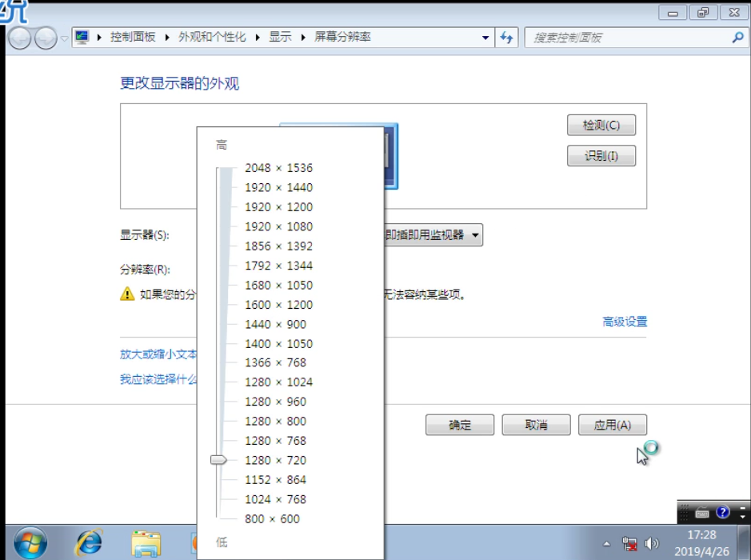The height and width of the screenshot is (560, 751).
Task: Choose resolution 1280 × 960
Action: [275, 402]
